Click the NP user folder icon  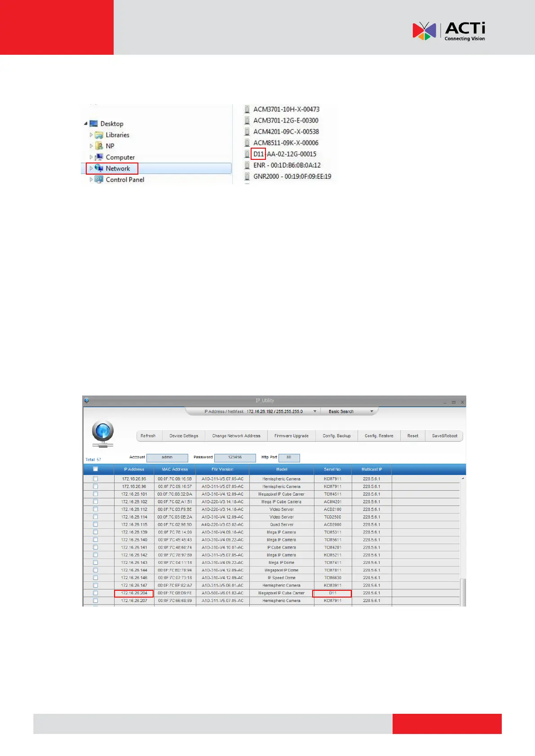point(99,146)
